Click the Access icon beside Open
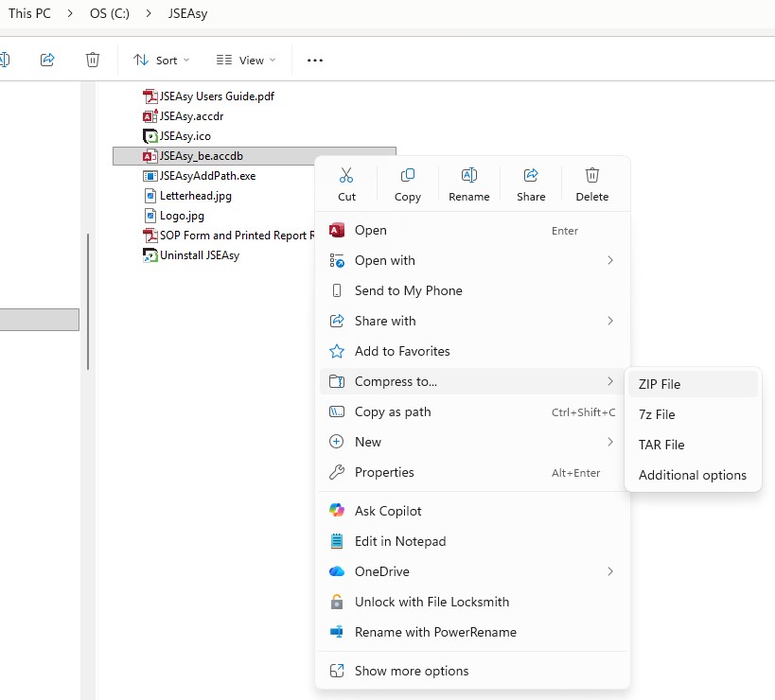Screen dimensions: 775x700 (337, 230)
